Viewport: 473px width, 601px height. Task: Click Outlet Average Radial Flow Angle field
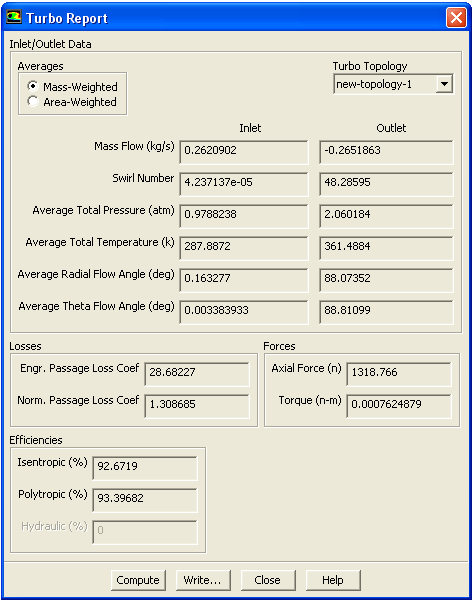[386, 280]
